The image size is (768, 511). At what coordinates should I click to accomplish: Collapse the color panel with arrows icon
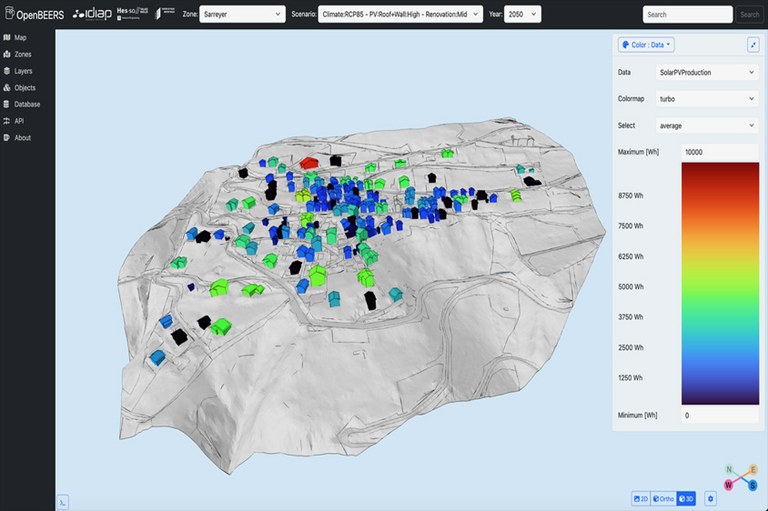pos(752,45)
